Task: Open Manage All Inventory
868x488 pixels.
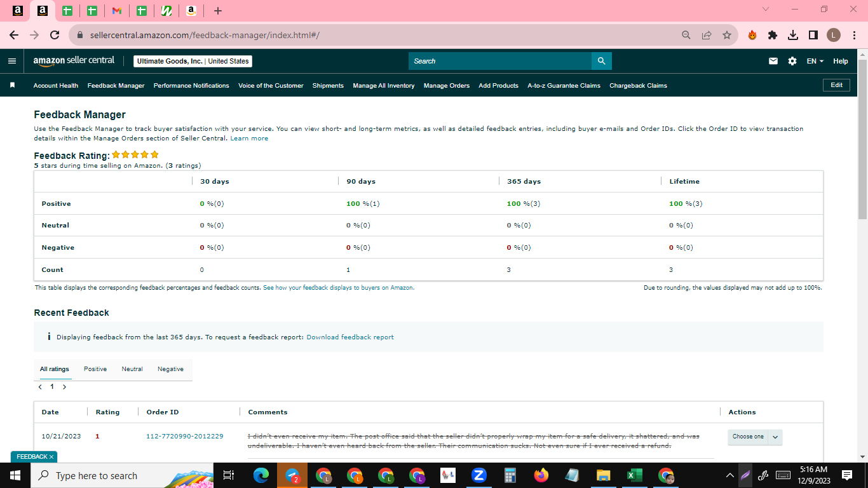Action: pyautogui.click(x=384, y=85)
